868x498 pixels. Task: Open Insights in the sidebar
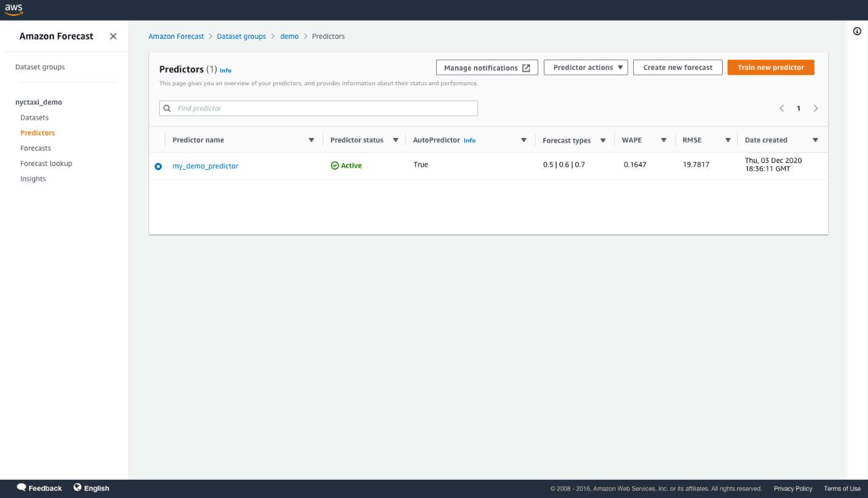(33, 179)
